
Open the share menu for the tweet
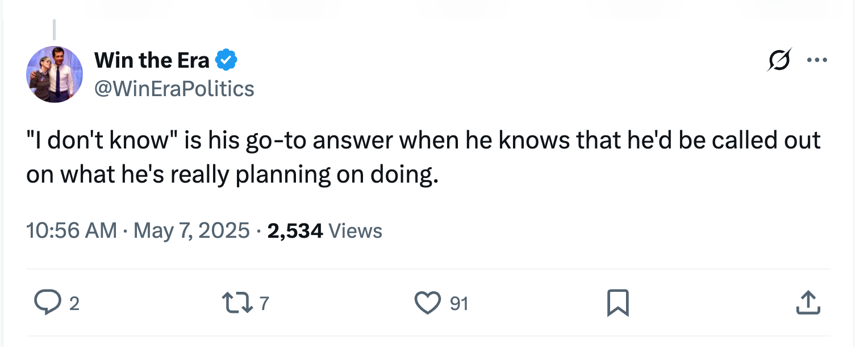click(807, 303)
